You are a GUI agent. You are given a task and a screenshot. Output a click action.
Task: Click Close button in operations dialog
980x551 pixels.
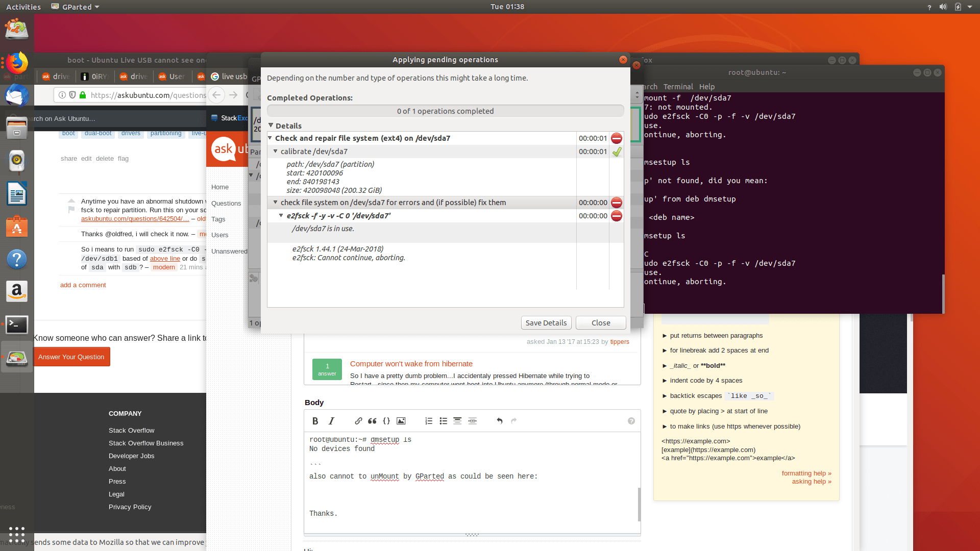click(601, 322)
